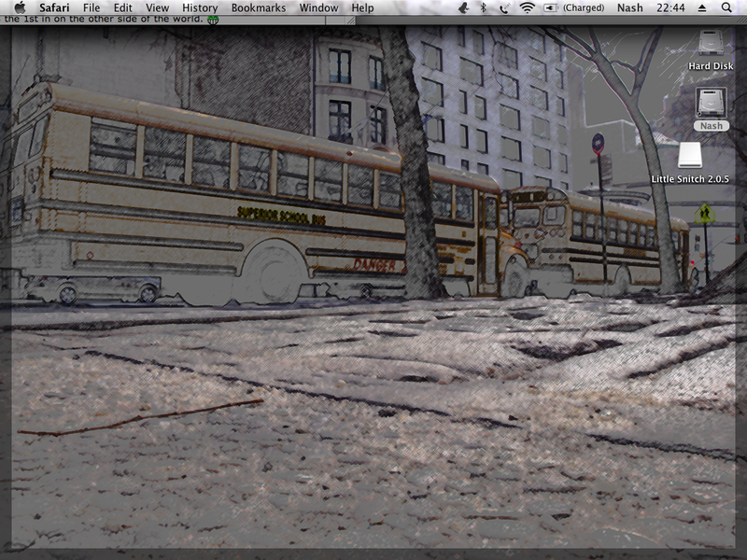The height and width of the screenshot is (560, 747).
Task: Click the battery power adapter icon
Action: [550, 7]
